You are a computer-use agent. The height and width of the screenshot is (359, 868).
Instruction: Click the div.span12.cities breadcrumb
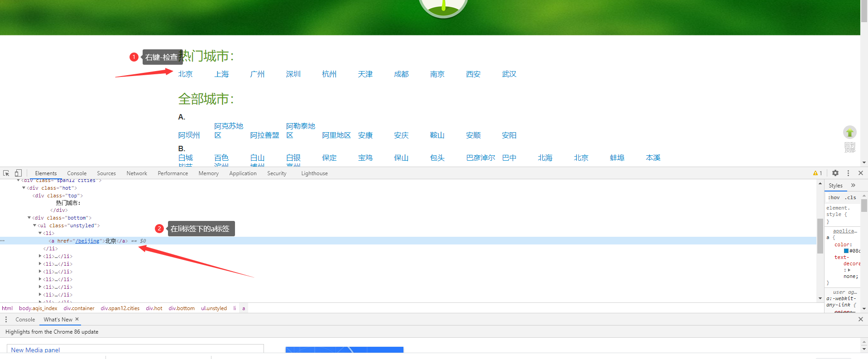(120, 308)
